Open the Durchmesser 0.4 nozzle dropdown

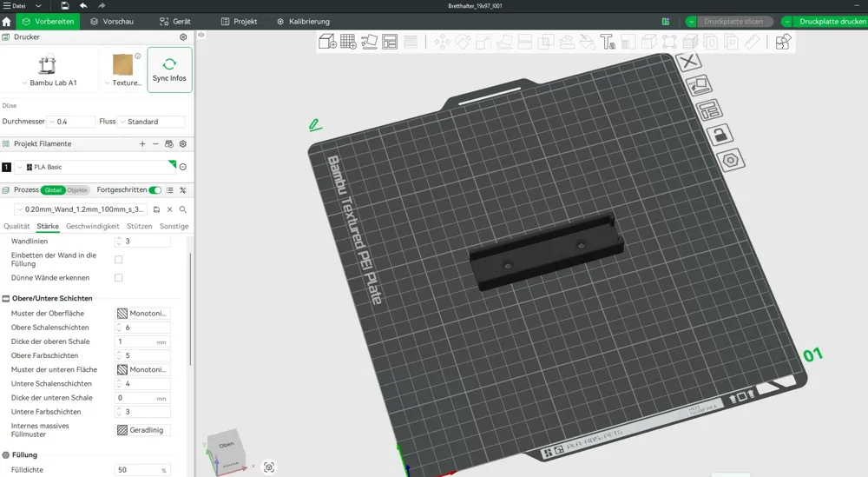(71, 122)
